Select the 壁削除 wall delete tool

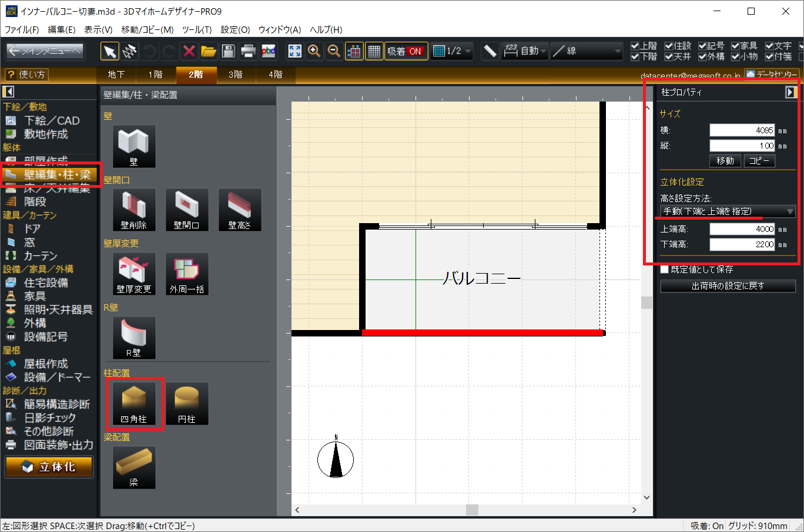(134, 210)
